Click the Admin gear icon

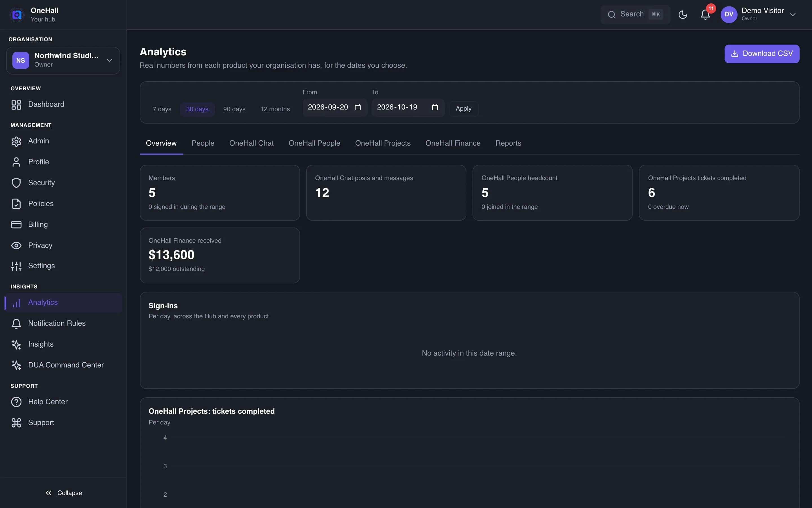[x=16, y=141]
